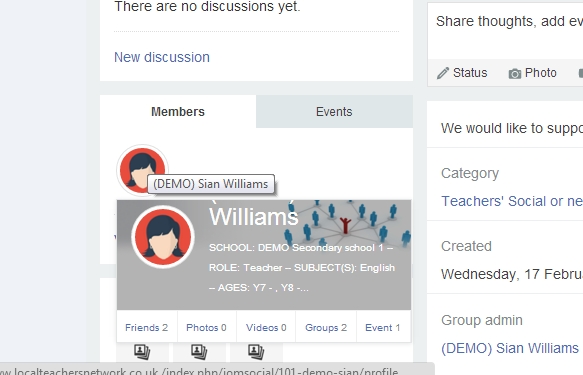583x375 pixels.
Task: Open Videos 0 in profile popup
Action: coord(266,327)
